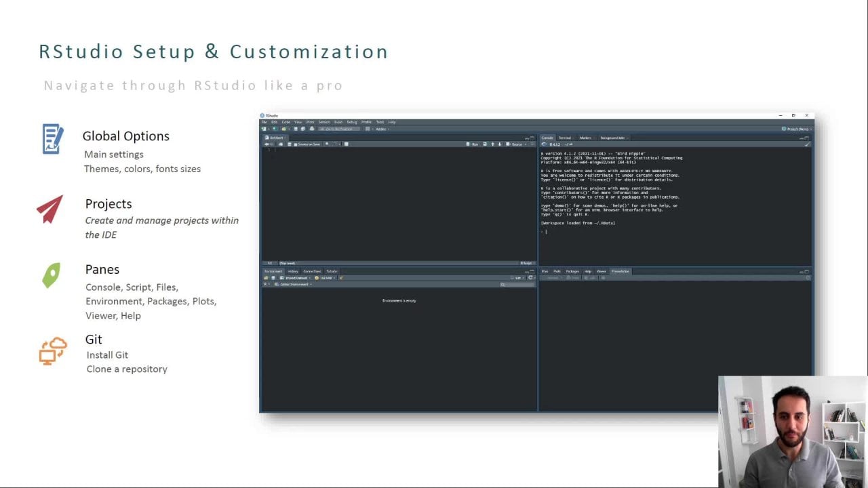Click the Panes green tag icon on slide

click(x=51, y=275)
